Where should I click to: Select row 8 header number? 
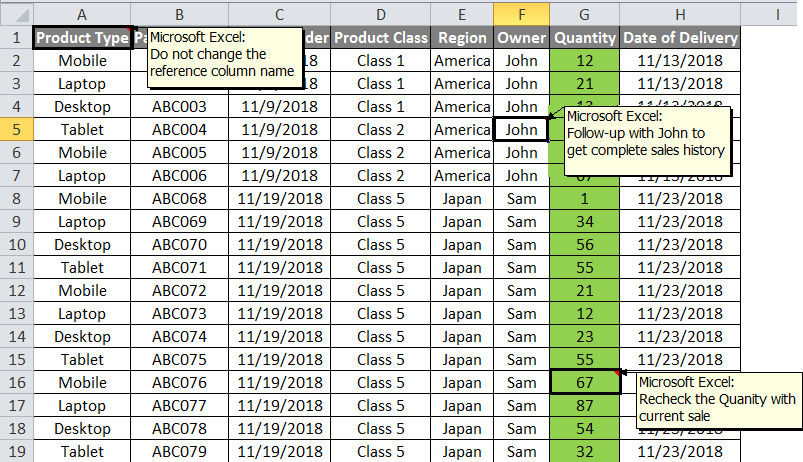[x=17, y=199]
